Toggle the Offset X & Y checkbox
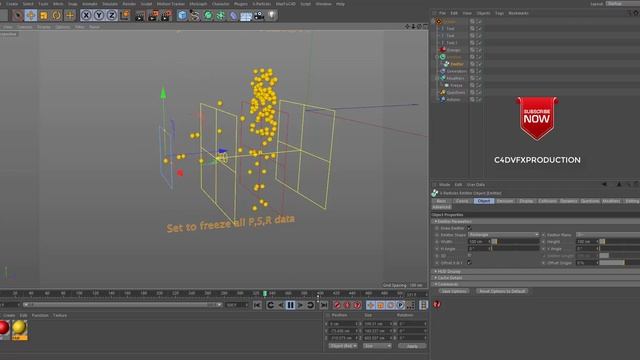 pos(469,262)
